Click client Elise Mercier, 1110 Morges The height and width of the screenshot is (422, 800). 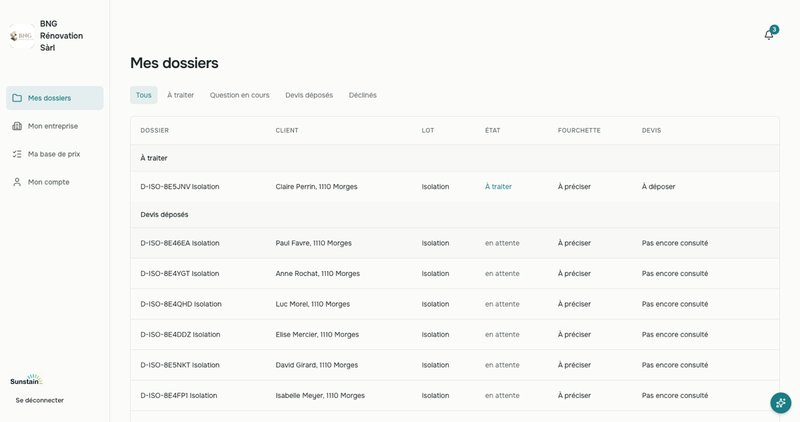(x=317, y=335)
